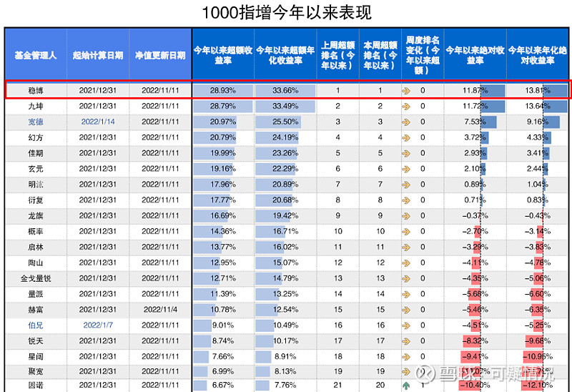The width and height of the screenshot is (572, 392).
Task: Click this week rank 20 in 因诺 row
Action: [380, 386]
